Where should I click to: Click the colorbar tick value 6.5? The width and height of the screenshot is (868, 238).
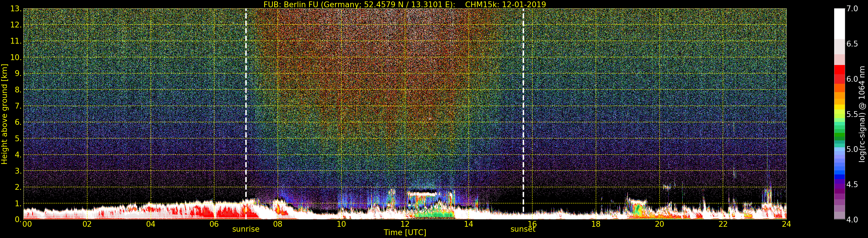coord(852,44)
